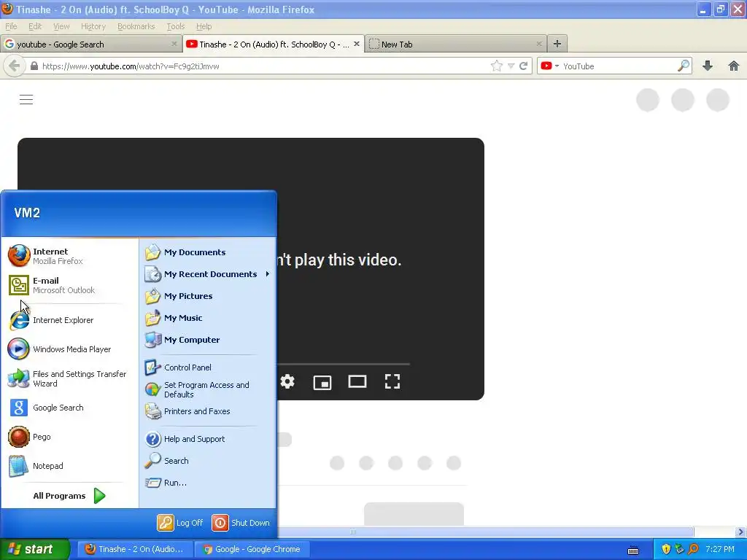The image size is (747, 560).
Task: Open the Edit menu
Action: point(35,26)
